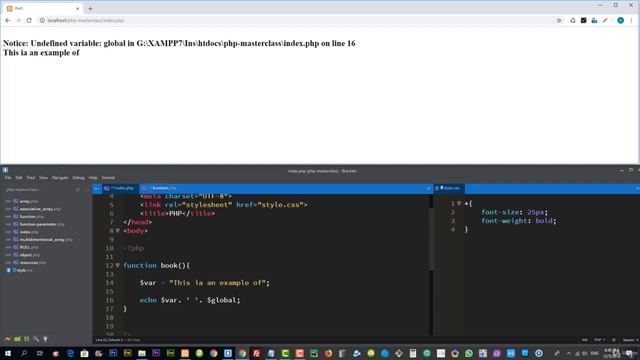Viewport: 640px width, 360px height.
Task: Open the View menu in Brackets
Action: (x=43, y=178)
